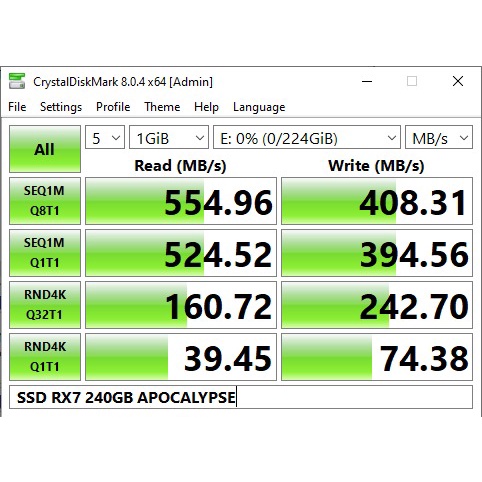
Task: Select the 160.72 read result
Action: coord(181,305)
